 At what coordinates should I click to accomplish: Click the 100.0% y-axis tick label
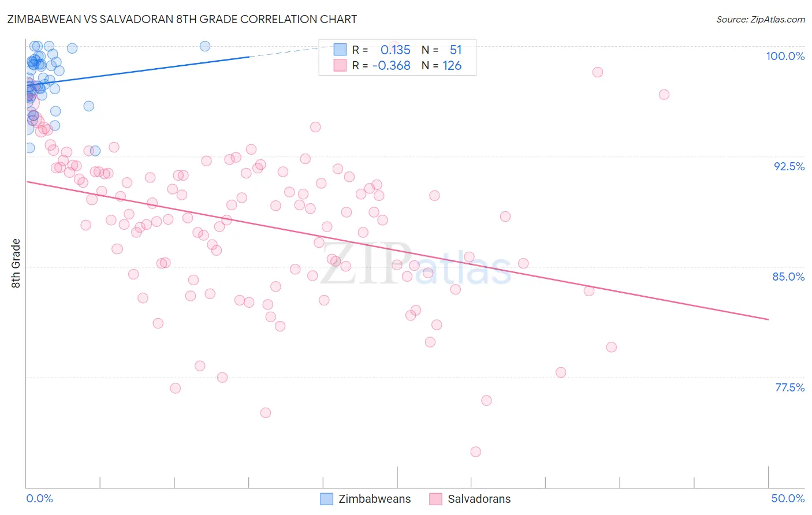click(785, 56)
